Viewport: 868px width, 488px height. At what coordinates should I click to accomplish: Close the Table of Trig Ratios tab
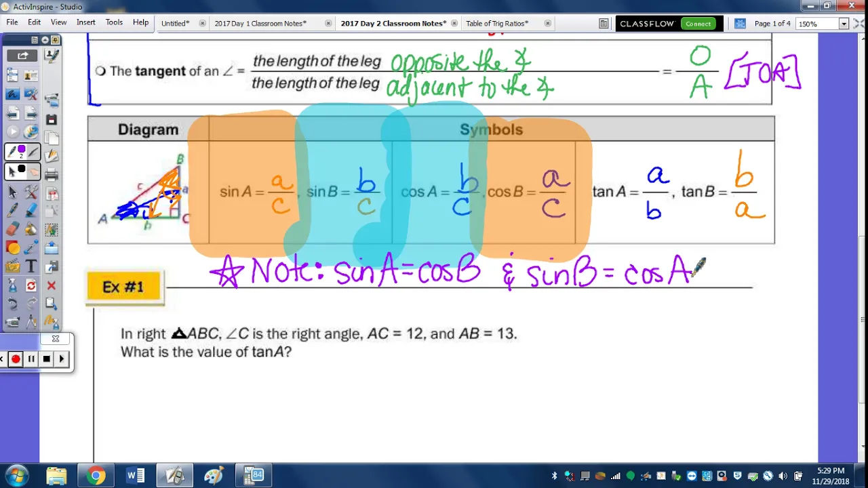pos(547,23)
